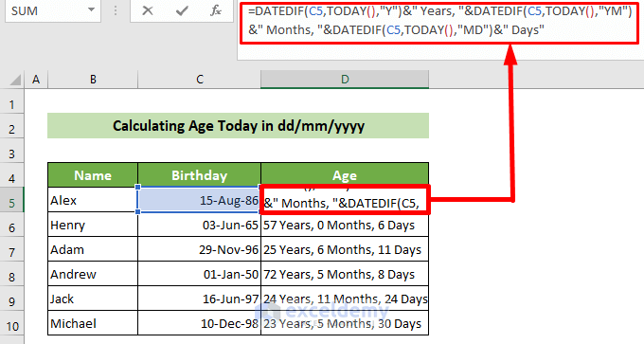
Task: Select age cell 57 Years, 0 Months, 6 Days
Action: 345,225
